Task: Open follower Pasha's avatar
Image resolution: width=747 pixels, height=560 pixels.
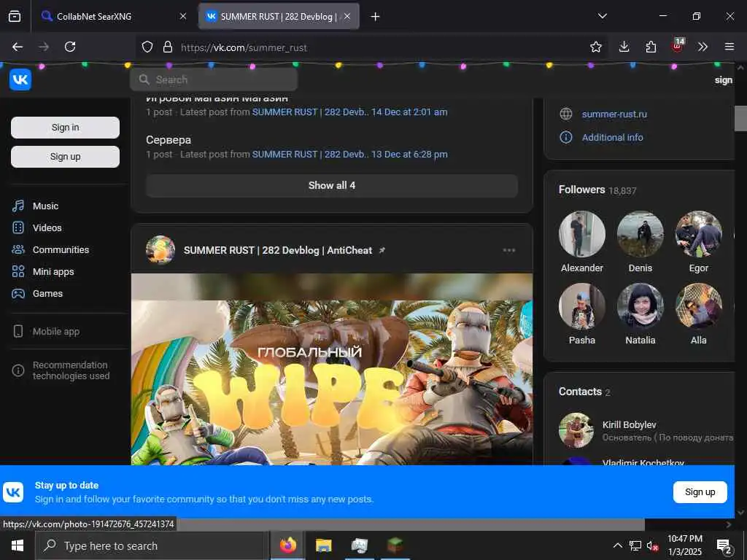Action: (x=581, y=307)
